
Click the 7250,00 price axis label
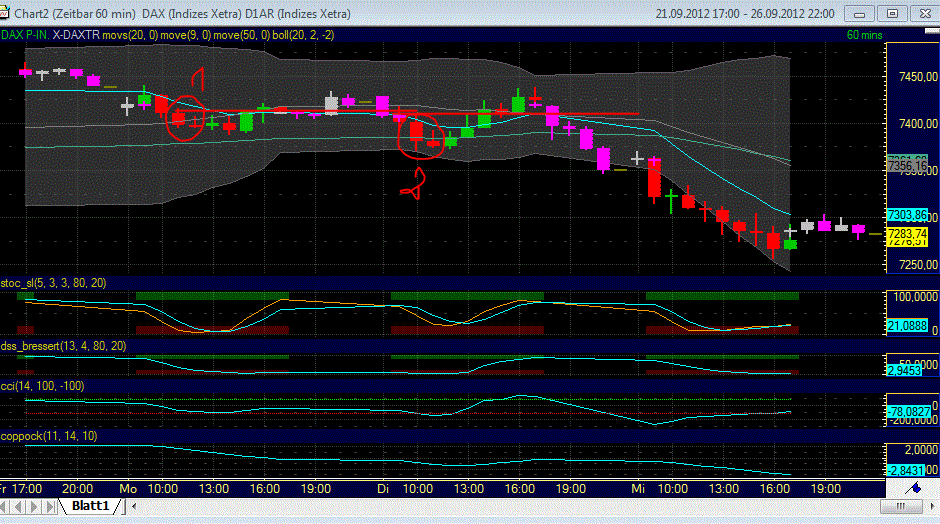pyautogui.click(x=918, y=264)
